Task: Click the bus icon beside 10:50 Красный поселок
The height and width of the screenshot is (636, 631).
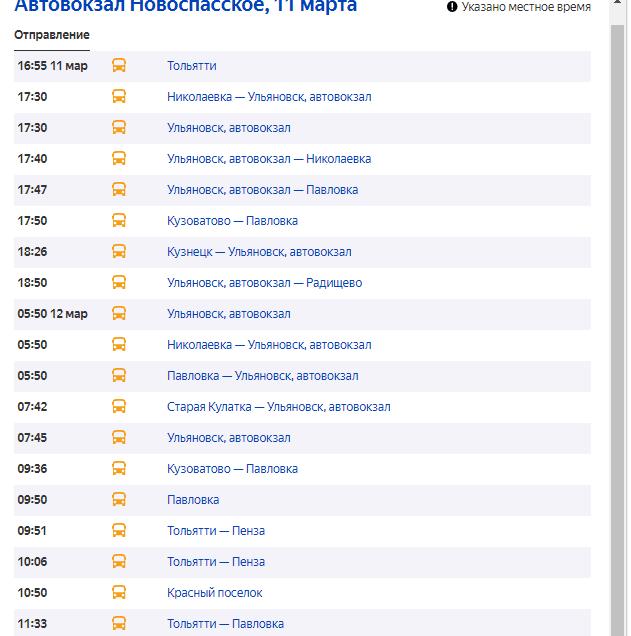Action: pos(119,593)
